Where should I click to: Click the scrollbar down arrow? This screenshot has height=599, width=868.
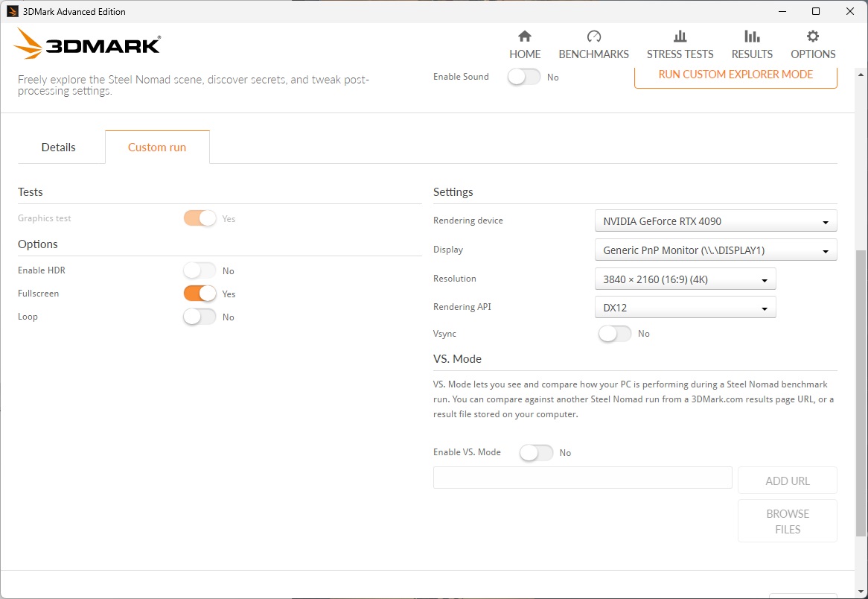861,592
